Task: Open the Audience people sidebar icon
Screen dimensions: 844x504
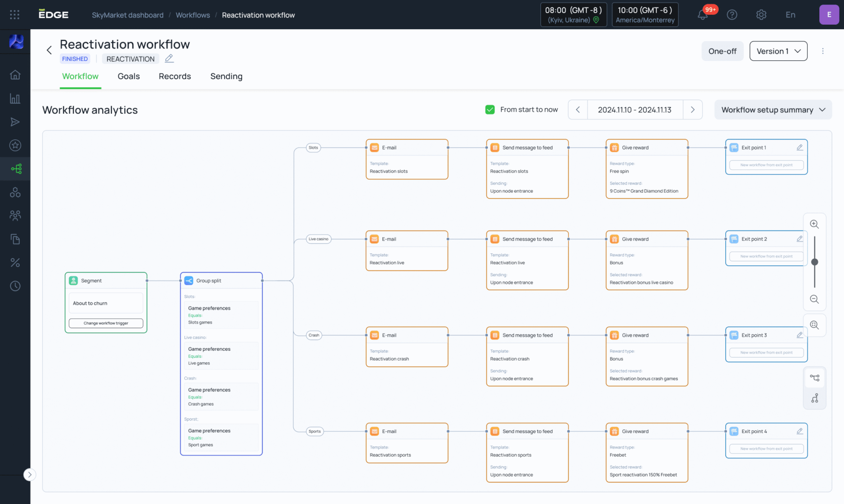Action: tap(15, 215)
